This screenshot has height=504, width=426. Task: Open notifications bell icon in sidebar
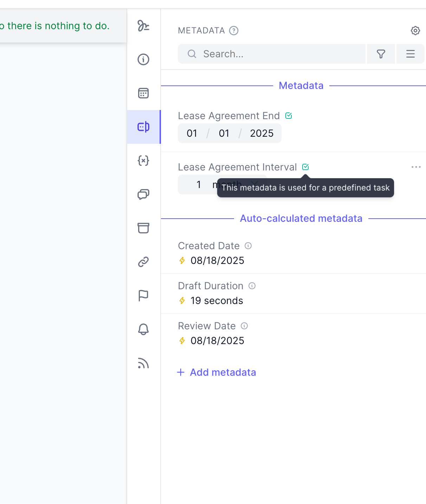[x=143, y=329]
